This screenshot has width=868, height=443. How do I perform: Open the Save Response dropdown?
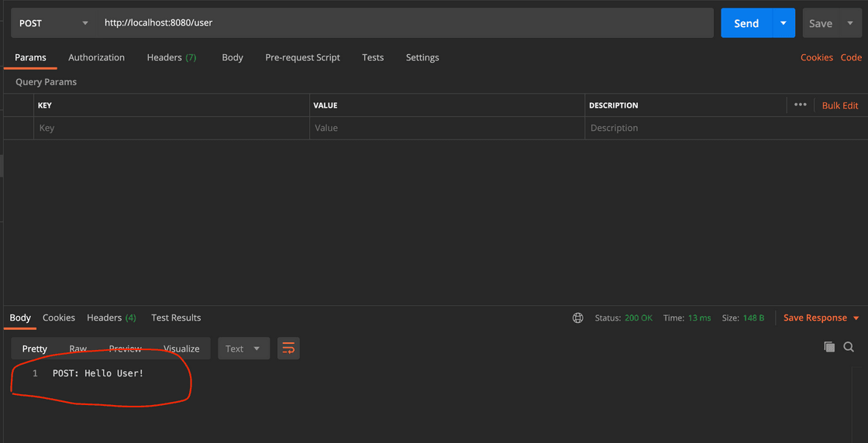pos(821,318)
